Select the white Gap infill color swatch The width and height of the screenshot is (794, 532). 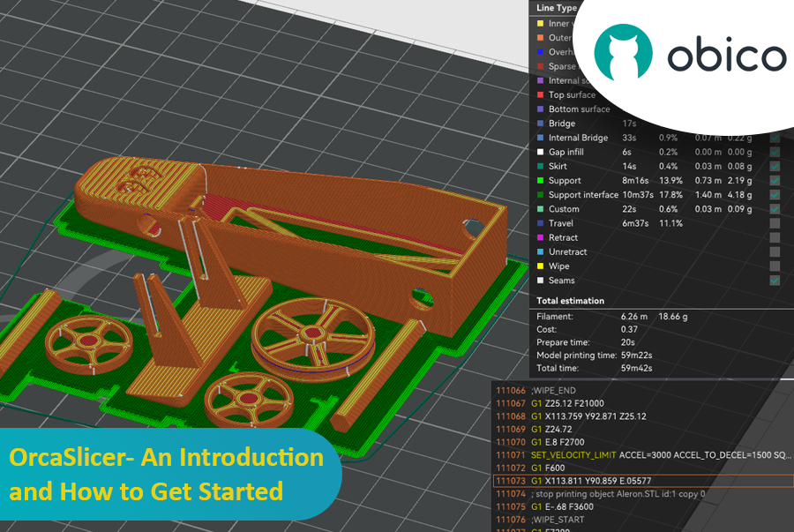point(540,152)
